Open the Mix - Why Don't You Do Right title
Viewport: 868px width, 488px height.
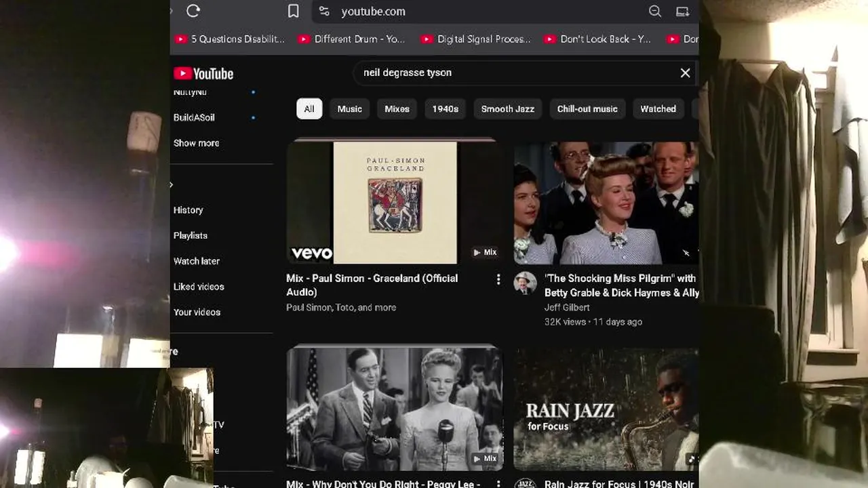383,484
